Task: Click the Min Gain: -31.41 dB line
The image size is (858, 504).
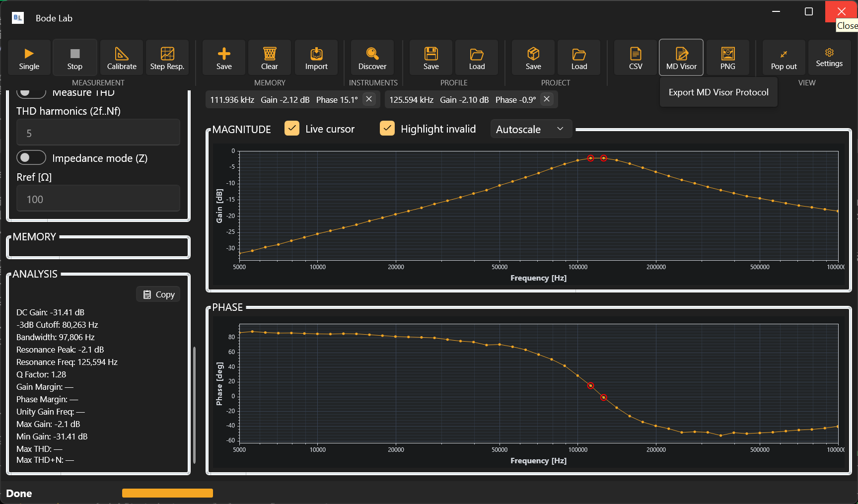Action: click(52, 436)
